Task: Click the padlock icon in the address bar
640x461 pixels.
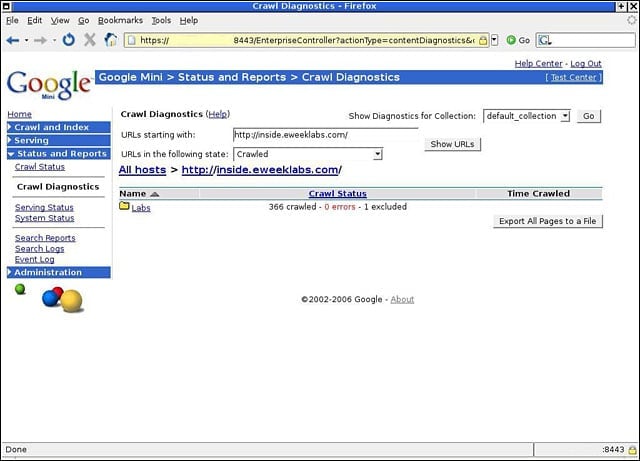Action: click(x=483, y=40)
